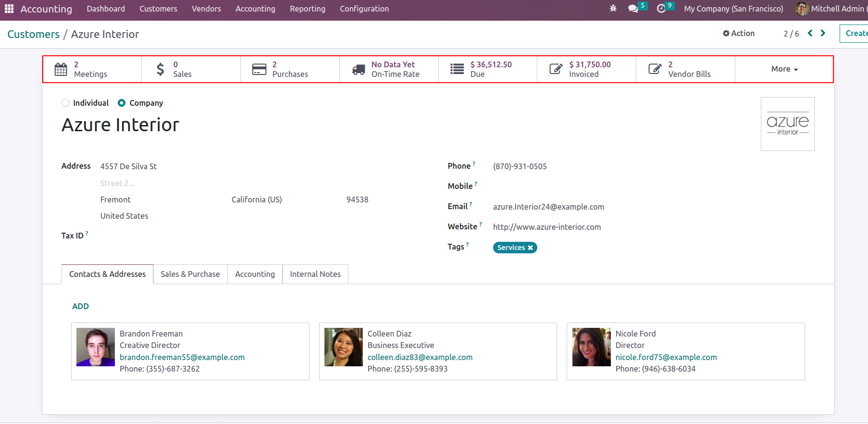Click record pager 2 / 6
Screen dimensions: 868x424
point(791,34)
